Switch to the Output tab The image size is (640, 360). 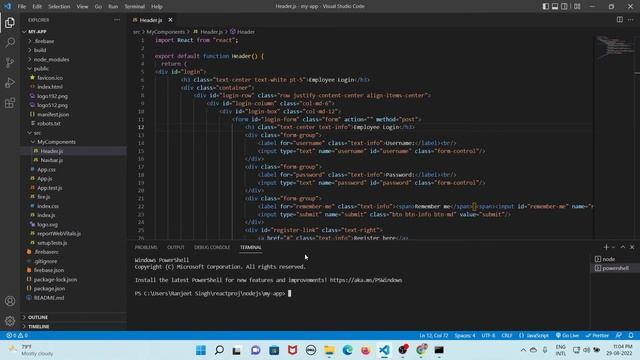[x=176, y=247]
